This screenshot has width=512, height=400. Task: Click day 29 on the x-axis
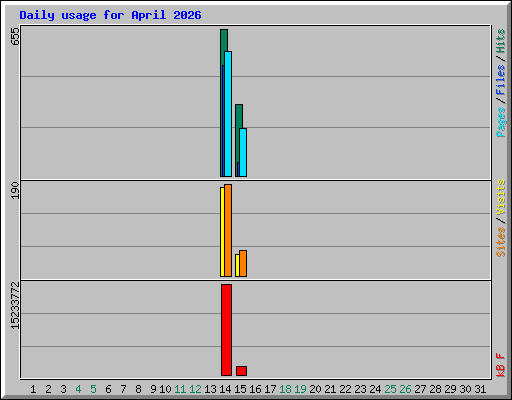[450, 389]
